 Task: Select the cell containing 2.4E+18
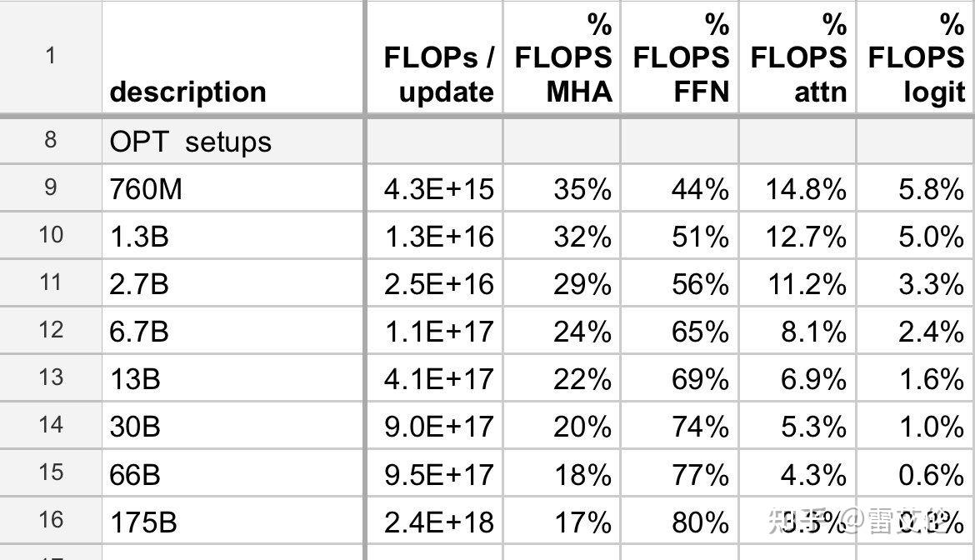click(434, 522)
